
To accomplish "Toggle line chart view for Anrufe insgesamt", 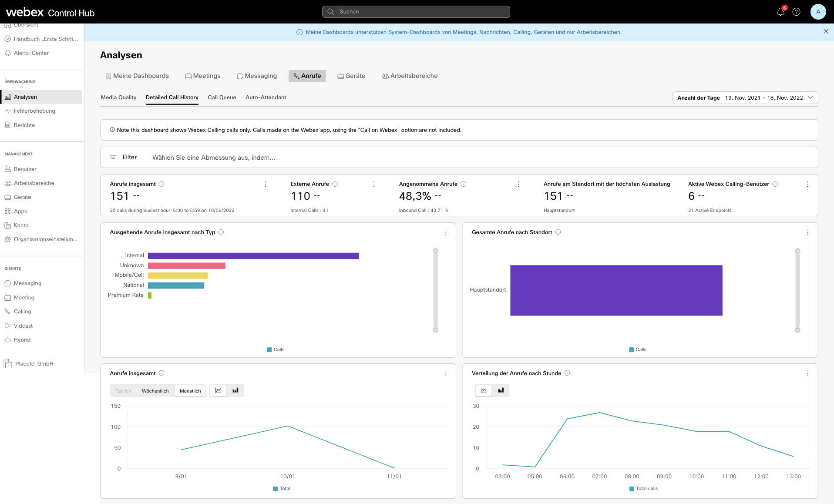I will pyautogui.click(x=218, y=390).
